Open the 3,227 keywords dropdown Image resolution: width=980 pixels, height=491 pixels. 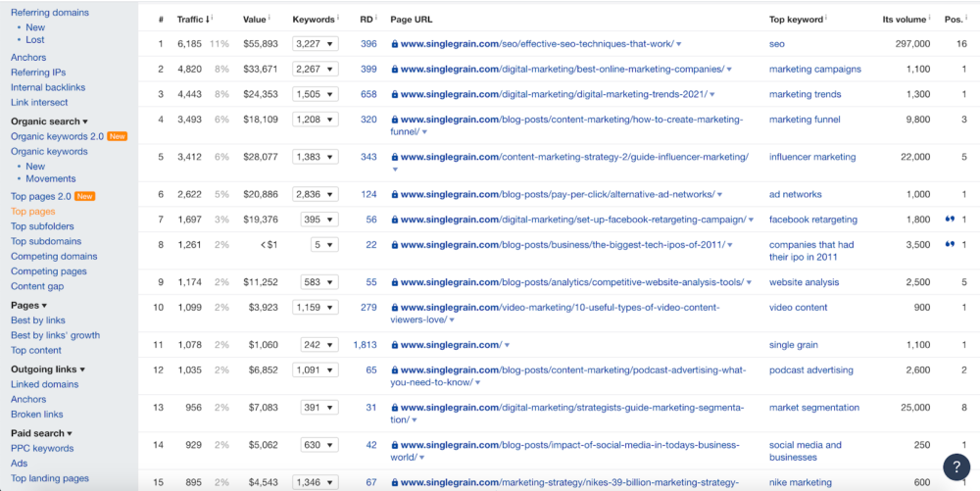point(317,44)
